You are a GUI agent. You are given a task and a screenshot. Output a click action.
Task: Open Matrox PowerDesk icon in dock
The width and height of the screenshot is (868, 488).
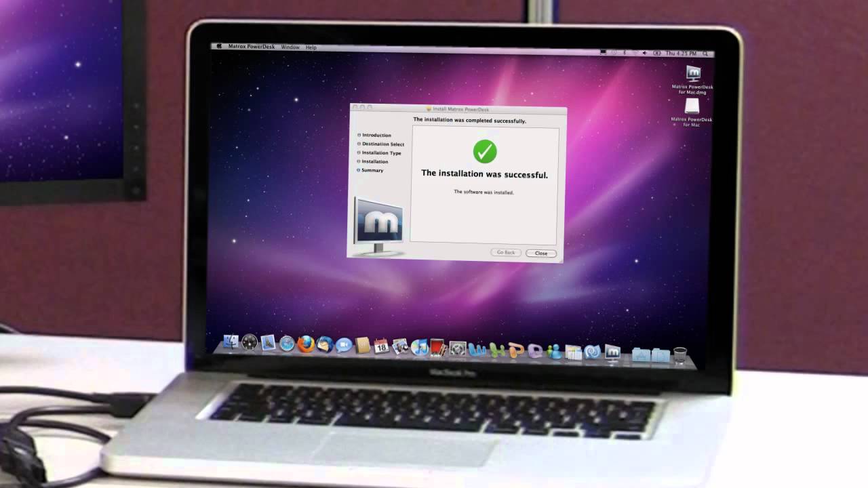coord(612,352)
